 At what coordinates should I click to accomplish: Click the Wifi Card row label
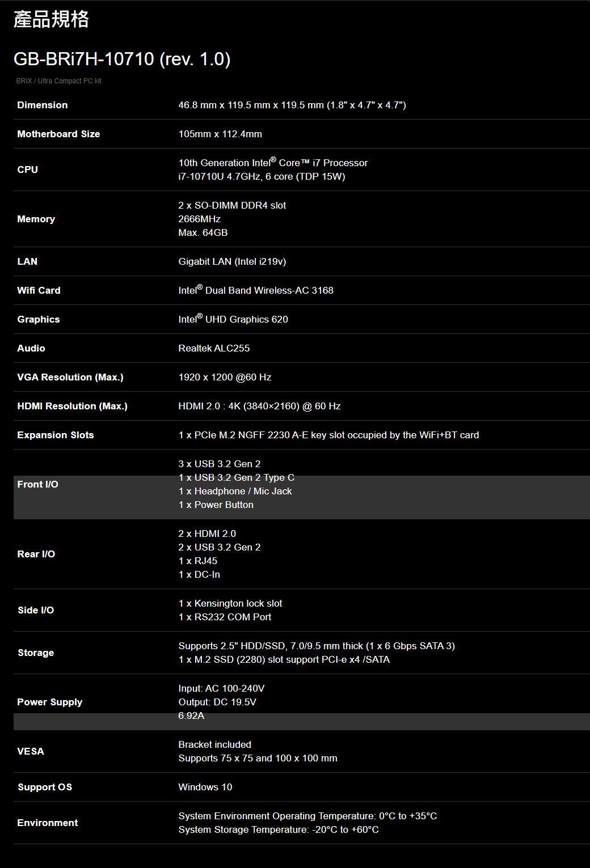pos(39,290)
